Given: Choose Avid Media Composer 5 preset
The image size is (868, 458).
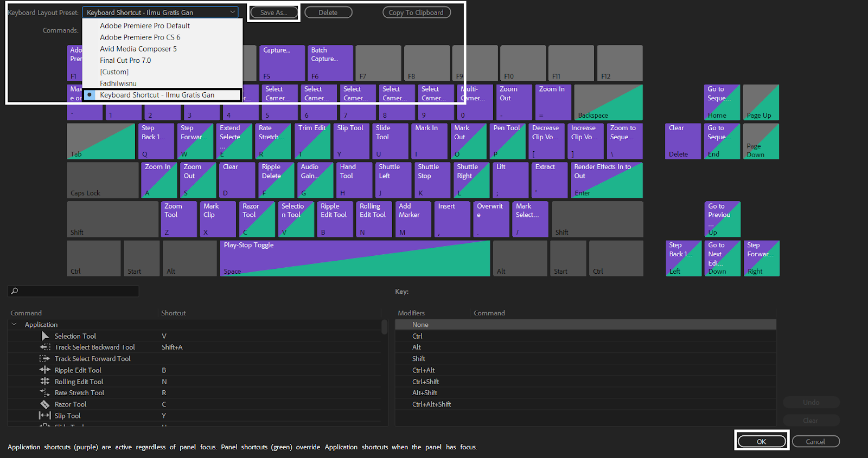Looking at the screenshot, I should pyautogui.click(x=138, y=49).
